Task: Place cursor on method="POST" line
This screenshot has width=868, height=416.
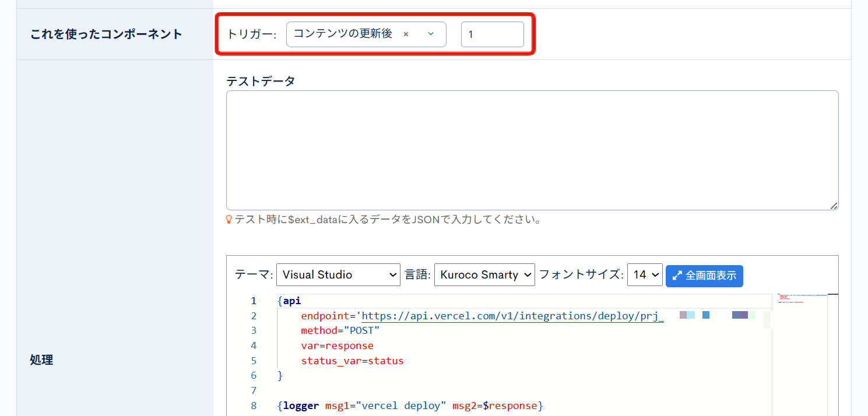Action: [x=340, y=331]
